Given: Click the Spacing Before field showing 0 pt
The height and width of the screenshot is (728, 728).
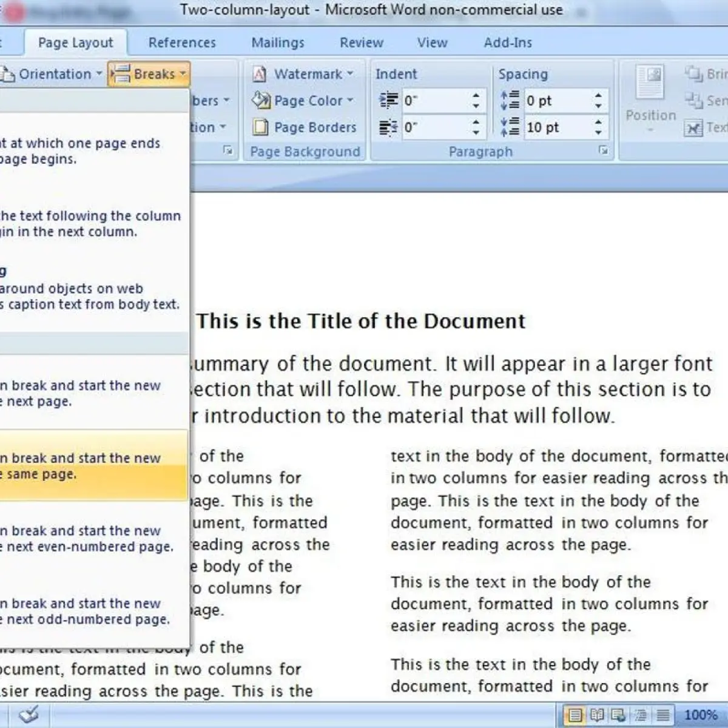Looking at the screenshot, I should (556, 101).
